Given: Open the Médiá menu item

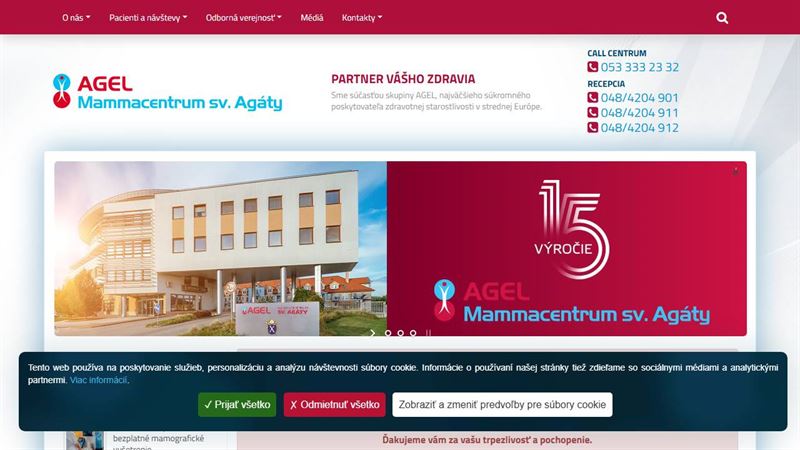Looking at the screenshot, I should pos(312,17).
